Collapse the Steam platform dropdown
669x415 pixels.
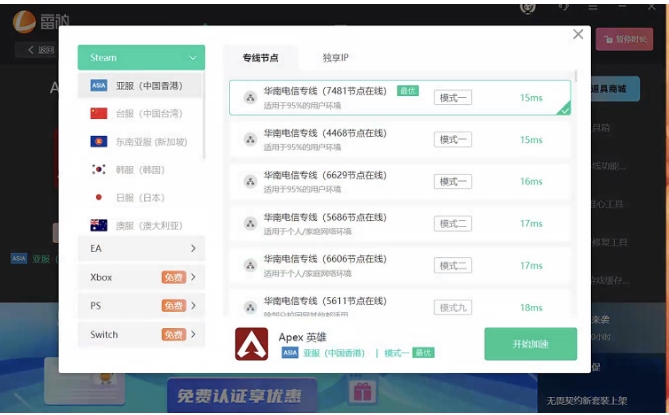point(141,58)
